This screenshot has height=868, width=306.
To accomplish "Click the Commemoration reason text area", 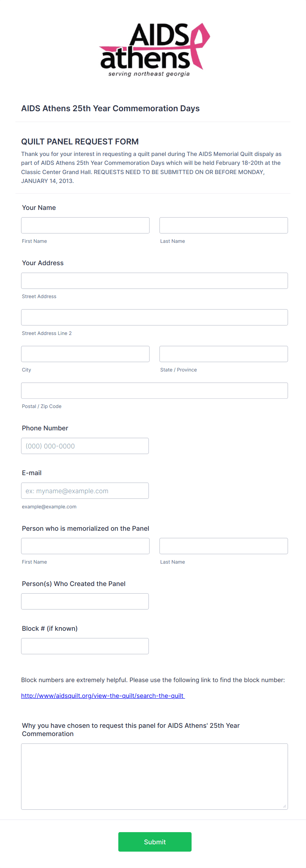I will [x=154, y=775].
